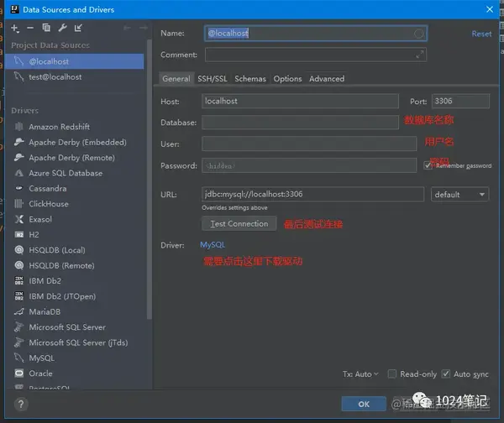The width and height of the screenshot is (504, 423).
Task: Remove the data source with the minus icon
Action: [30, 28]
